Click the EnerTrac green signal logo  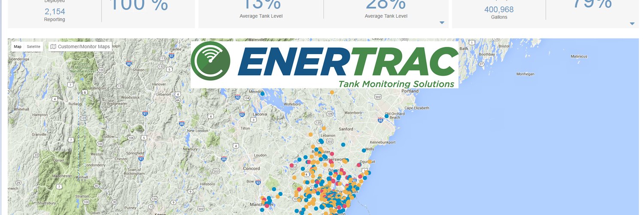[210, 61]
